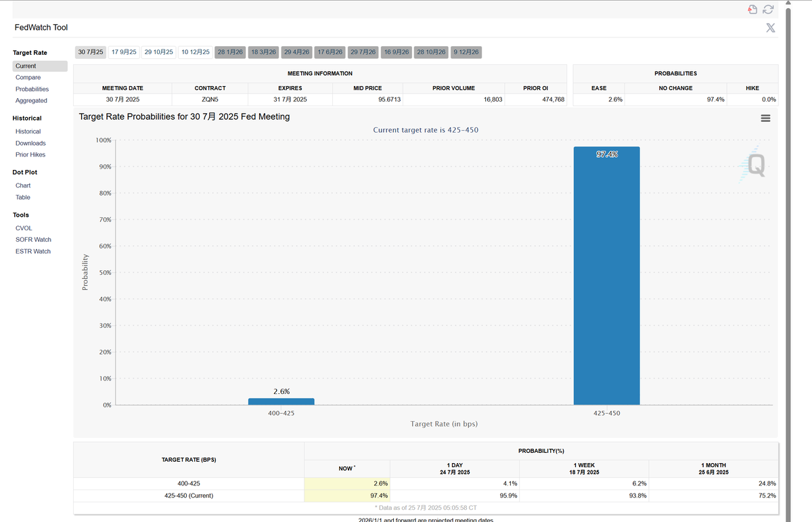Select the 29 4月26 meeting tab

coord(297,52)
